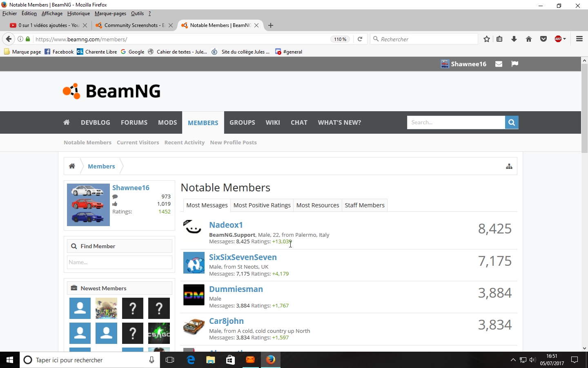Screen dimensions: 588x368
Task: Open Task View on taskbar
Action: [170, 360]
